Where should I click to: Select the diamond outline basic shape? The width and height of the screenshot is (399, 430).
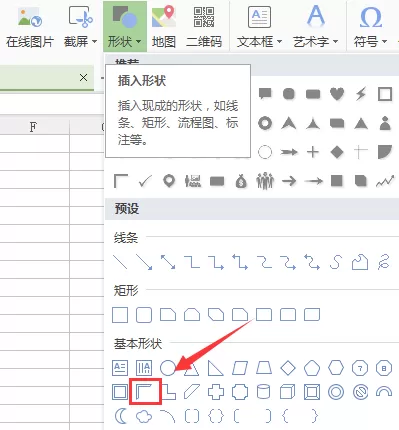tap(288, 368)
